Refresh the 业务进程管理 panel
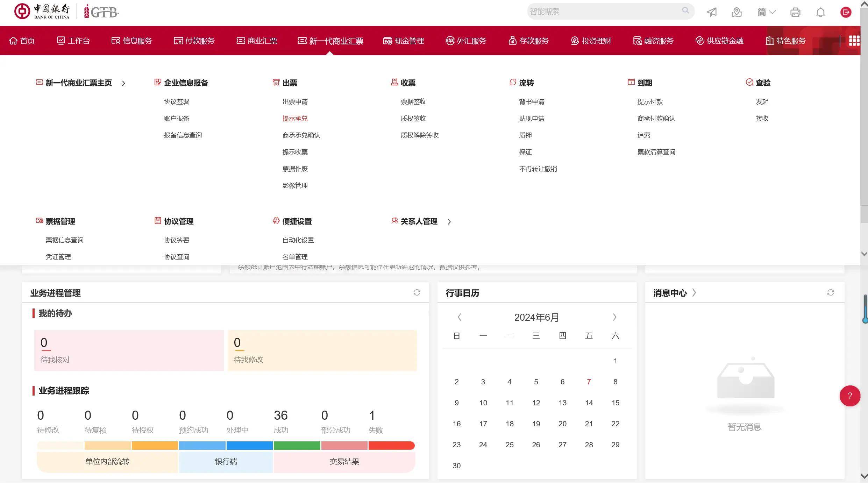Screen dimensions: 868x483 pos(417,292)
